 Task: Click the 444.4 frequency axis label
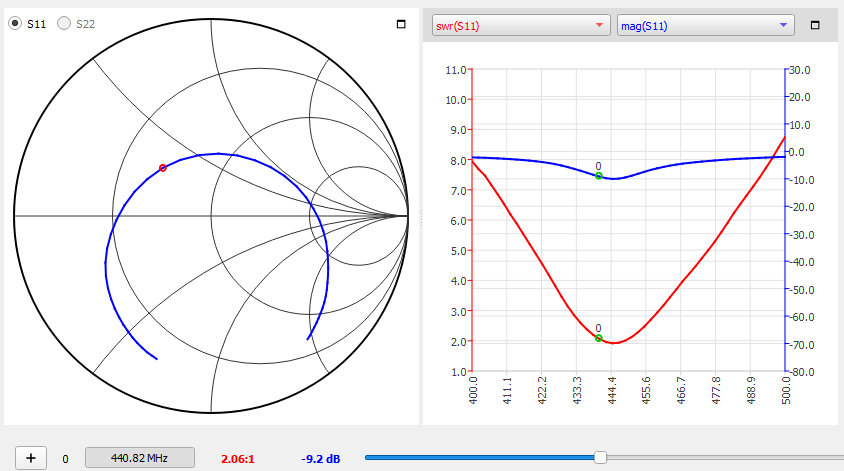(611, 390)
